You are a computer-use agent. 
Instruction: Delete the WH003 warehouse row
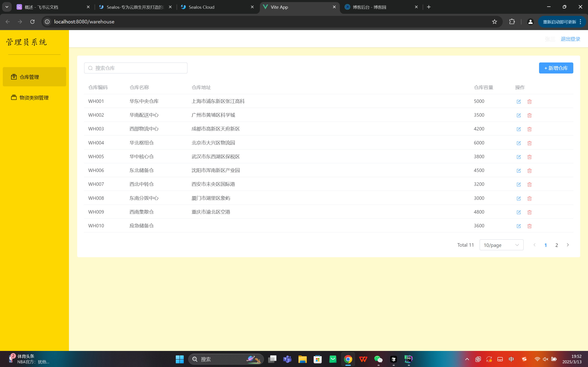pos(529,129)
